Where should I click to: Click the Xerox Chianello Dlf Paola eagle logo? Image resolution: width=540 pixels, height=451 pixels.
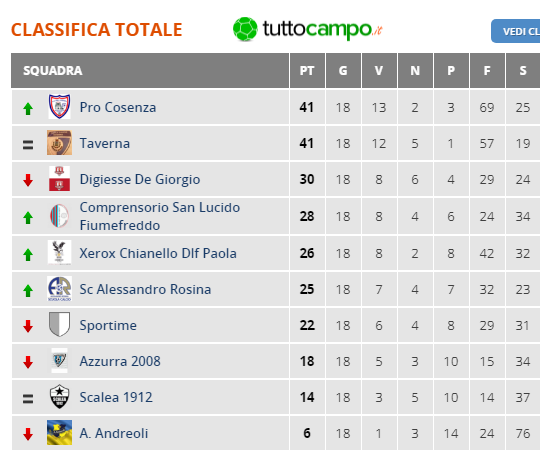pos(59,253)
